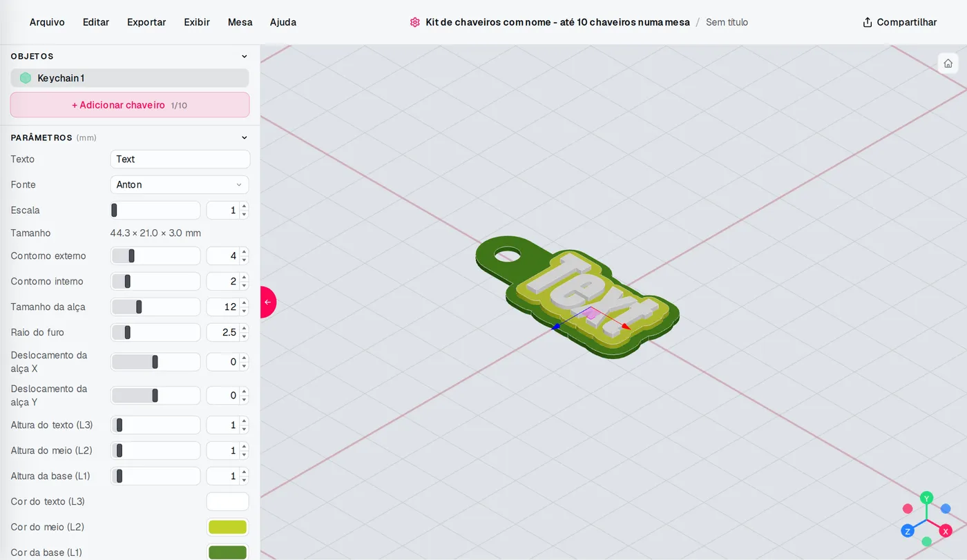Click the Texto input field
This screenshot has width=967, height=560.
[180, 159]
